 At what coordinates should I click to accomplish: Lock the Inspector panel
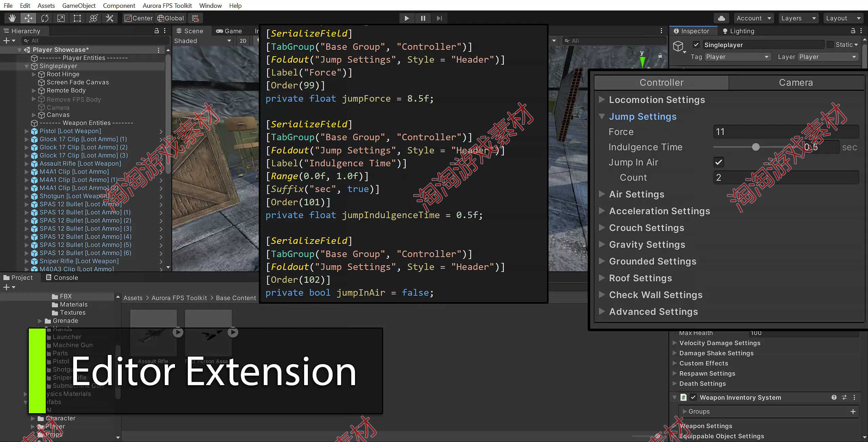(x=853, y=31)
